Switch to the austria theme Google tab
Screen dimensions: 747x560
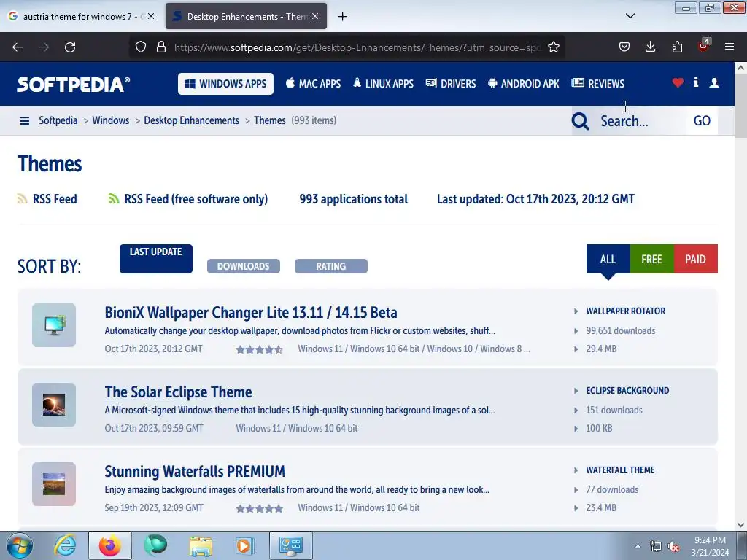coord(81,16)
